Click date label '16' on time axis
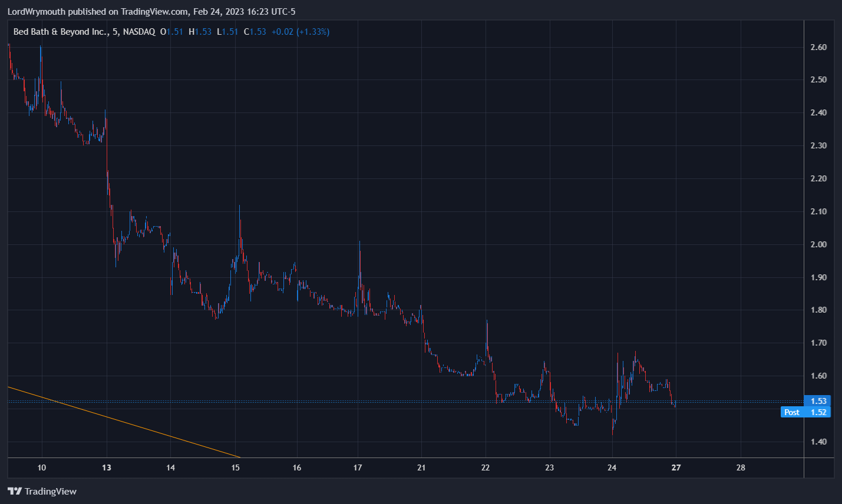The height and width of the screenshot is (504, 842). pyautogui.click(x=297, y=467)
